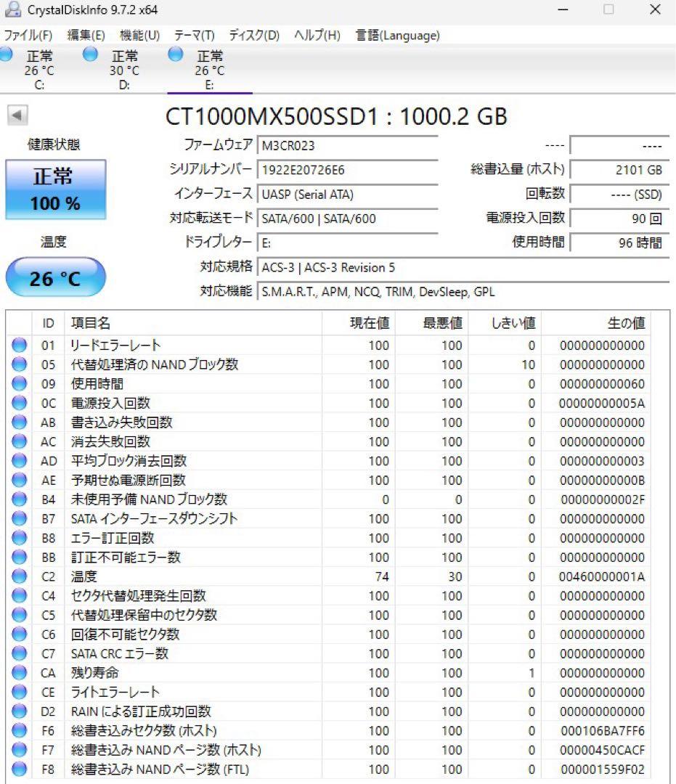Viewport: 676px width, 784px height.
Task: Click the blue health dot above E: drive
Action: tap(175, 54)
